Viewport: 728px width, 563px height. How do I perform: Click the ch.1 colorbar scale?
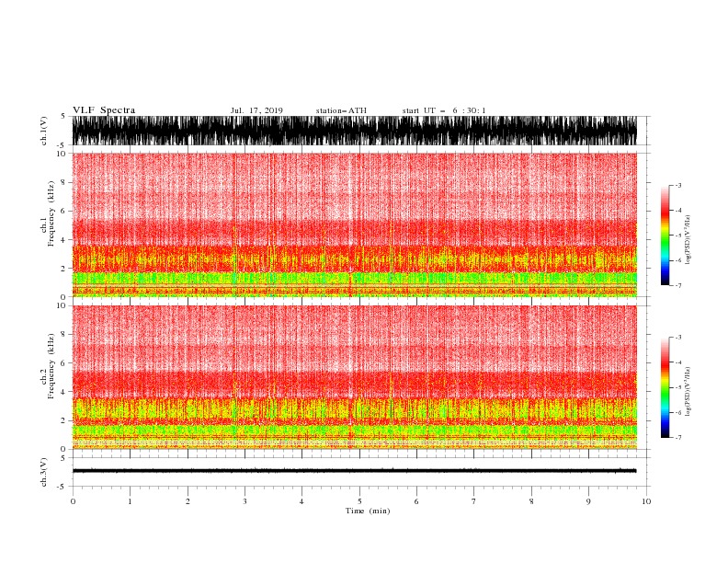click(665, 236)
